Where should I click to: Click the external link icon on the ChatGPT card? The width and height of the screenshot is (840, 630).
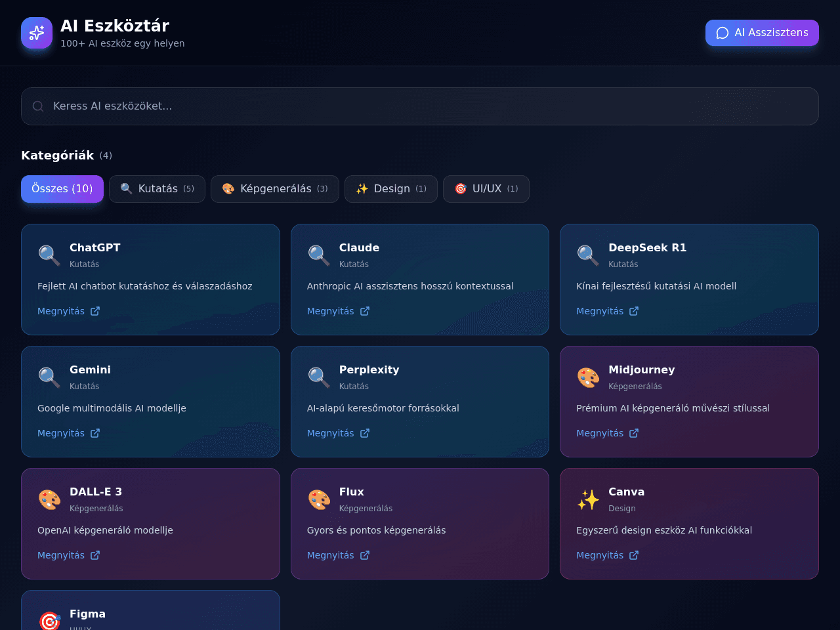95,311
